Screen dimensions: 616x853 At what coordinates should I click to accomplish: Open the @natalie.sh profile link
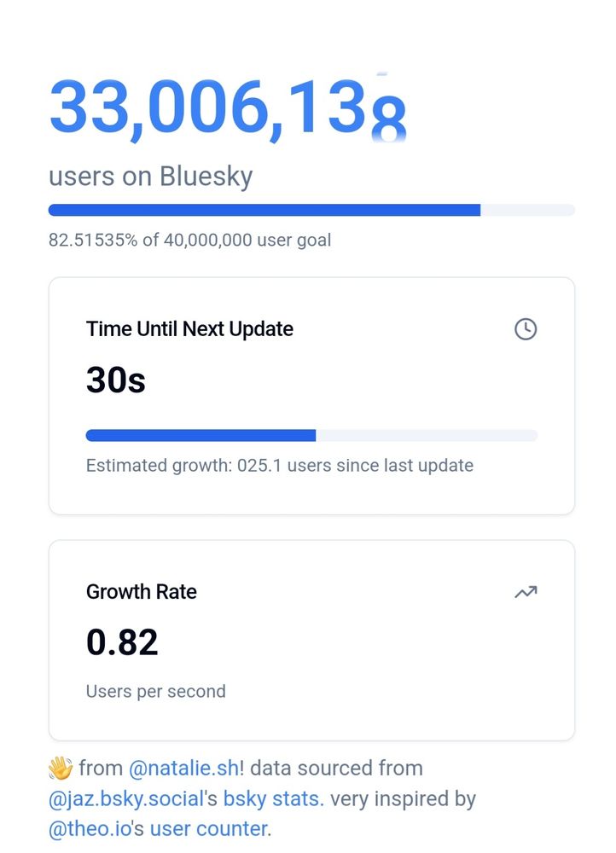[x=184, y=769]
